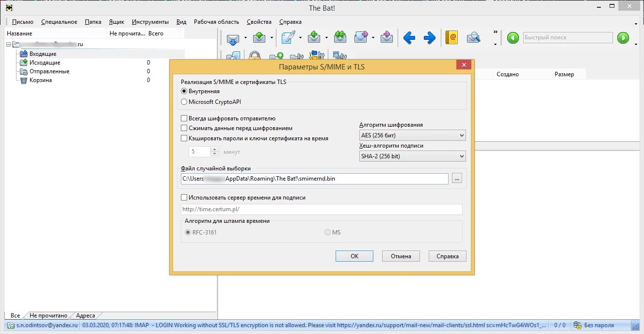Click the time server URL field
Image resolution: width=644 pixels, height=334 pixels.
[x=321, y=210]
